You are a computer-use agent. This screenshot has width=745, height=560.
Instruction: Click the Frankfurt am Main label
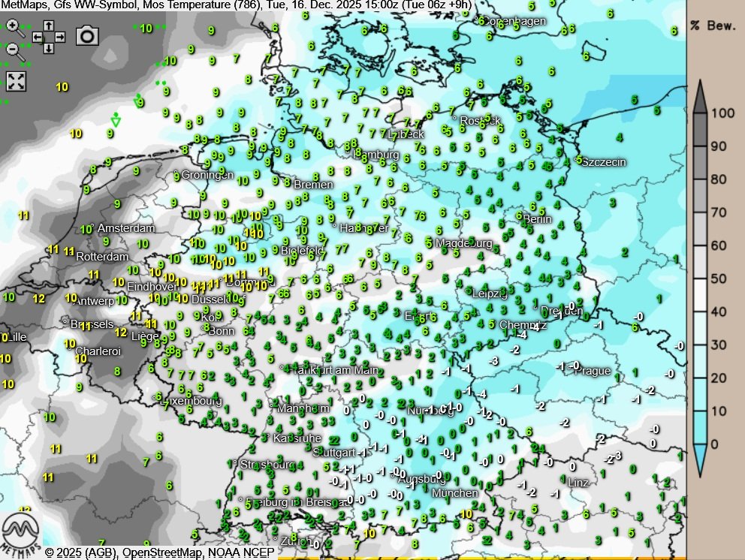pos(332,369)
